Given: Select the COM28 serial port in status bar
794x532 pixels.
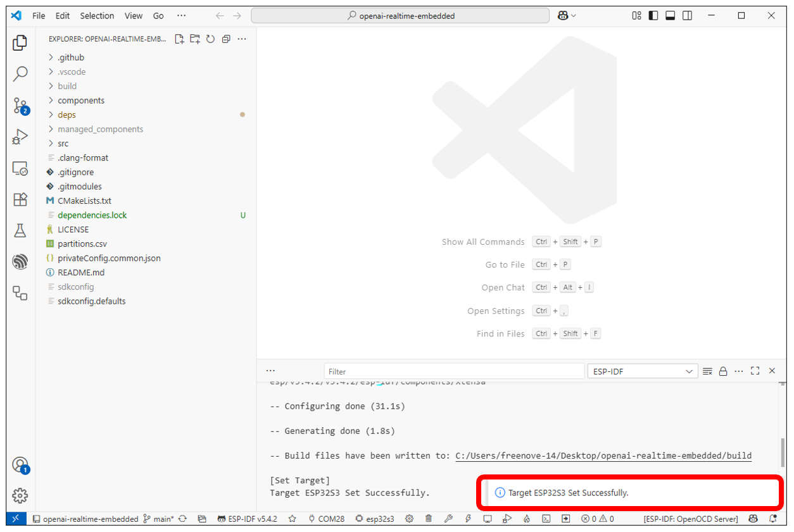Looking at the screenshot, I should coord(327,519).
